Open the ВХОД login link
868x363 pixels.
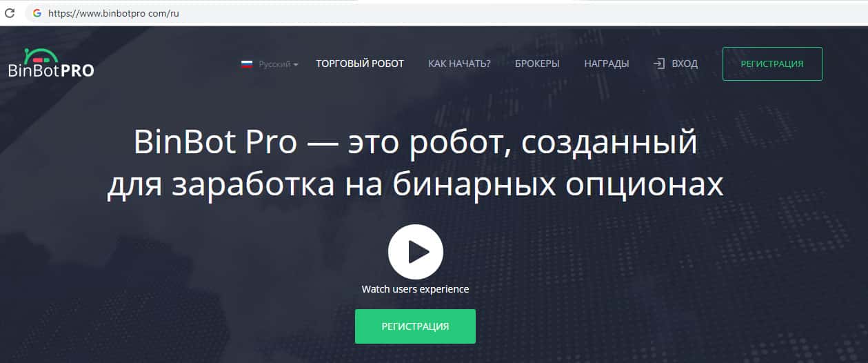pos(685,63)
